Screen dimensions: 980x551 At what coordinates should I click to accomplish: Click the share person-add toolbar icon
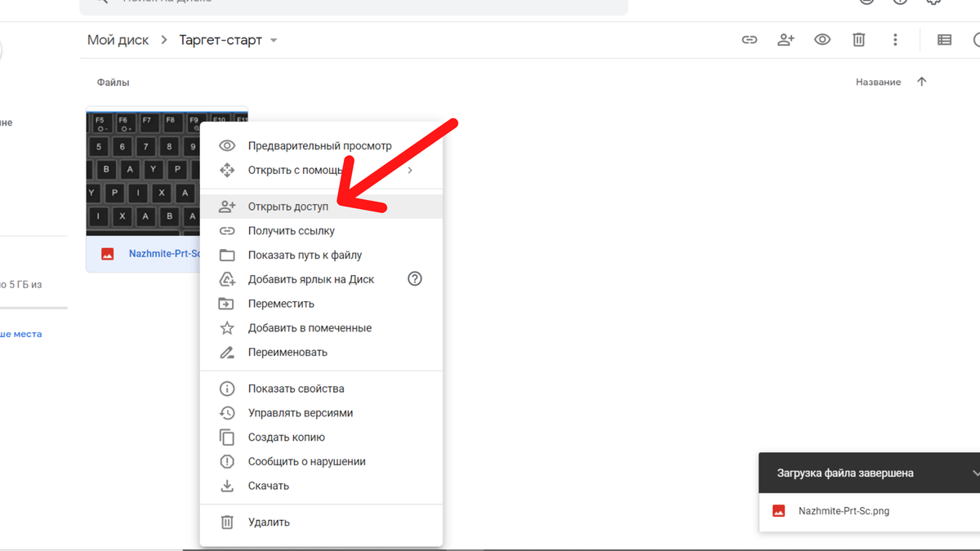pos(786,40)
